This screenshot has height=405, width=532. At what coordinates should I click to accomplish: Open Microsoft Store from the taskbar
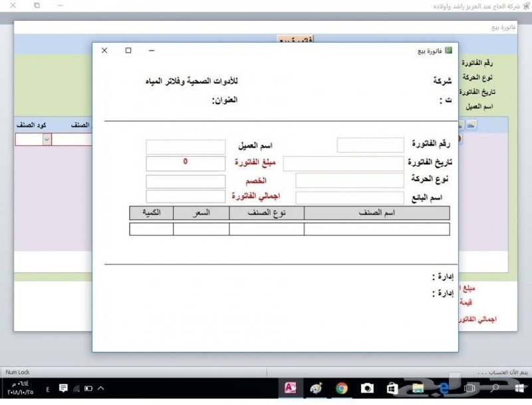click(392, 388)
